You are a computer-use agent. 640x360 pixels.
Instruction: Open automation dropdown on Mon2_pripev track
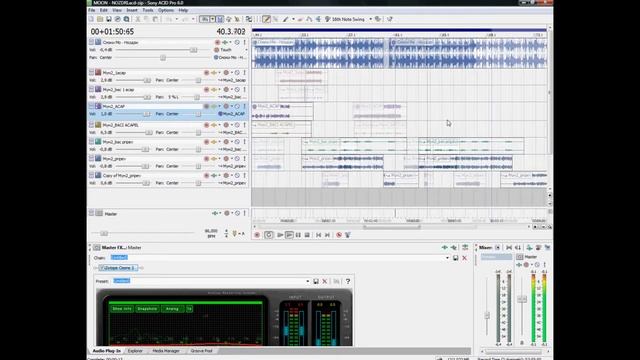click(231, 159)
